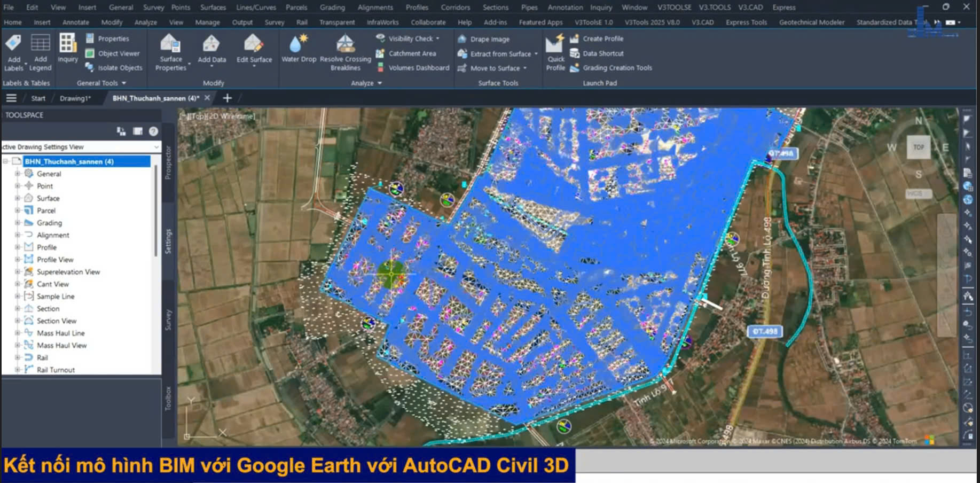Expand the Visibility Check dropdown
This screenshot has height=483, width=980.
coord(437,38)
